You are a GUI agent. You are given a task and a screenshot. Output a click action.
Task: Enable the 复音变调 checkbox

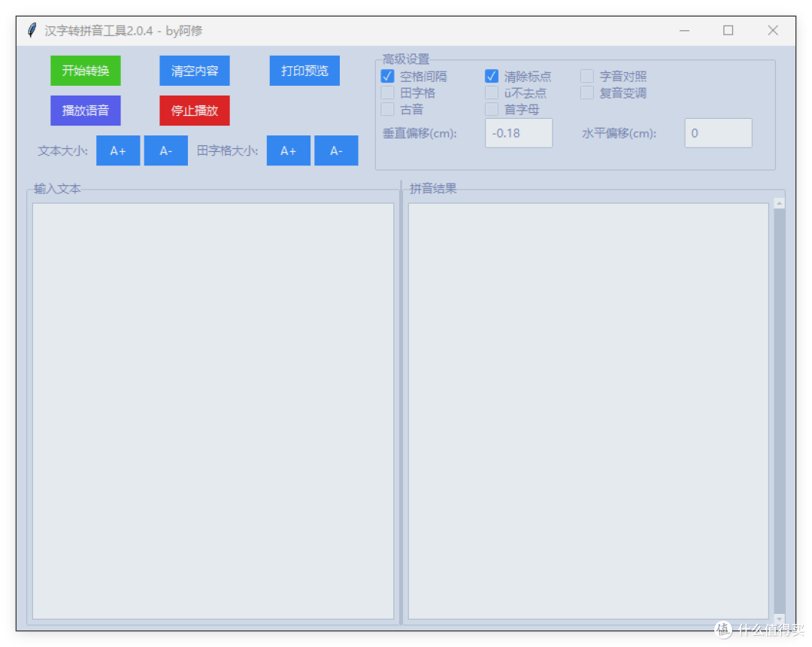586,93
